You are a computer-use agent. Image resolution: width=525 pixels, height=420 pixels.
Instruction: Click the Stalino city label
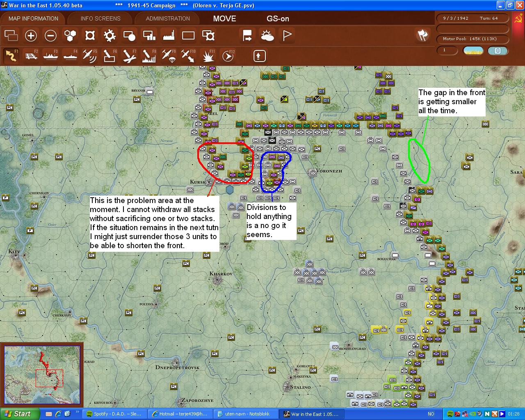300,387
